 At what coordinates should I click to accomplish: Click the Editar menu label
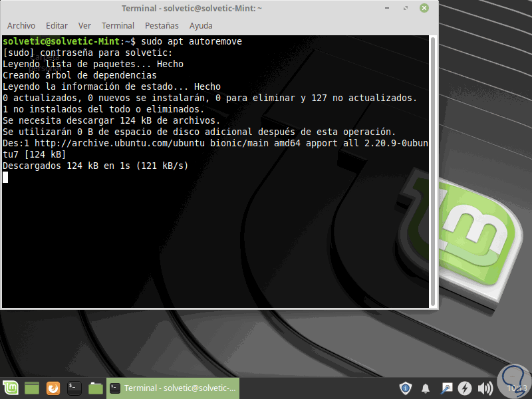point(57,25)
